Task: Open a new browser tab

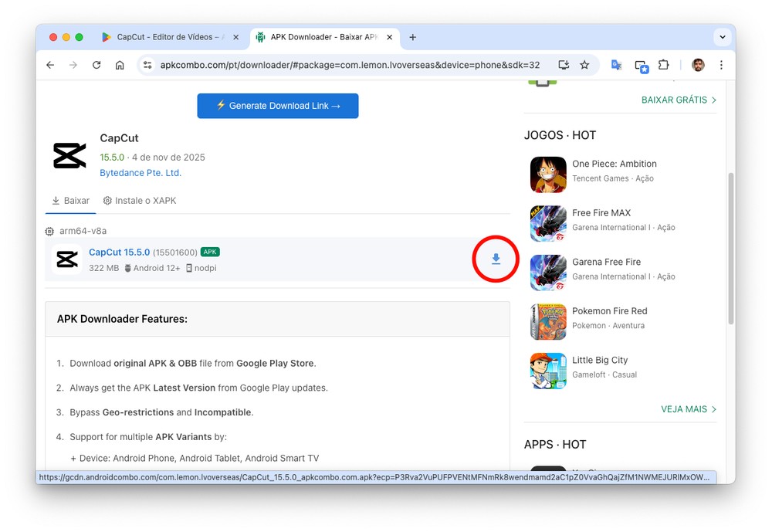Action: tap(413, 37)
